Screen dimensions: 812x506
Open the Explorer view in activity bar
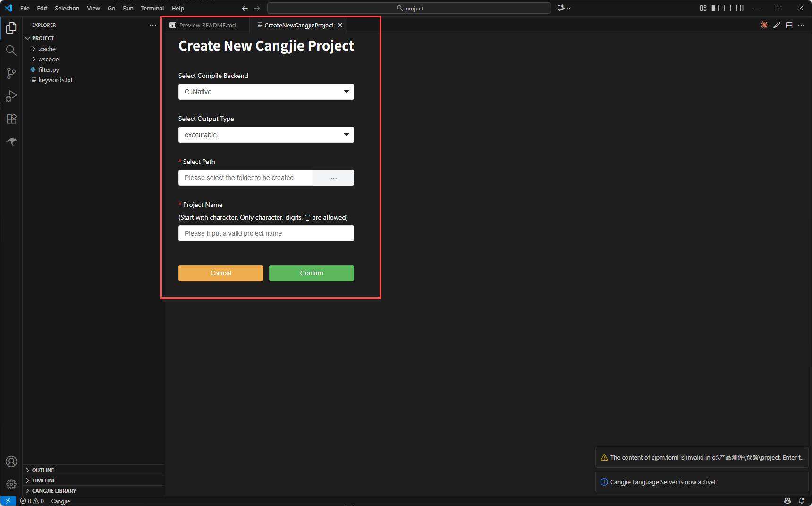pyautogui.click(x=11, y=28)
